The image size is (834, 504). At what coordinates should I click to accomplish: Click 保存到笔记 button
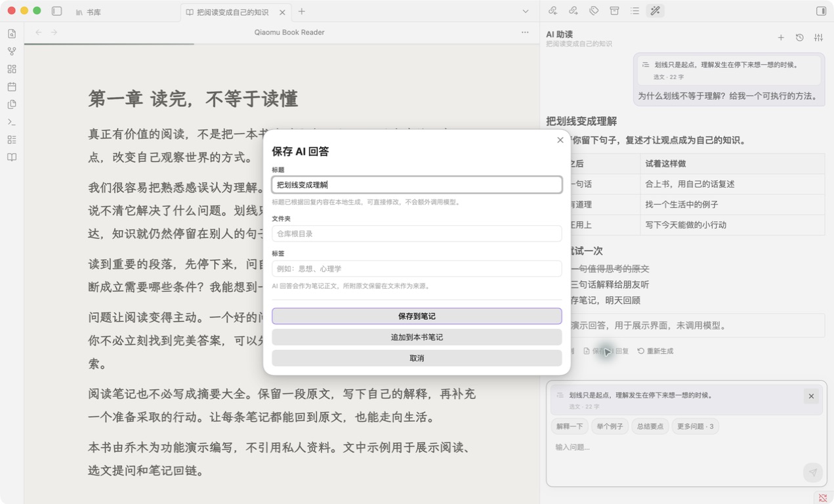(417, 316)
